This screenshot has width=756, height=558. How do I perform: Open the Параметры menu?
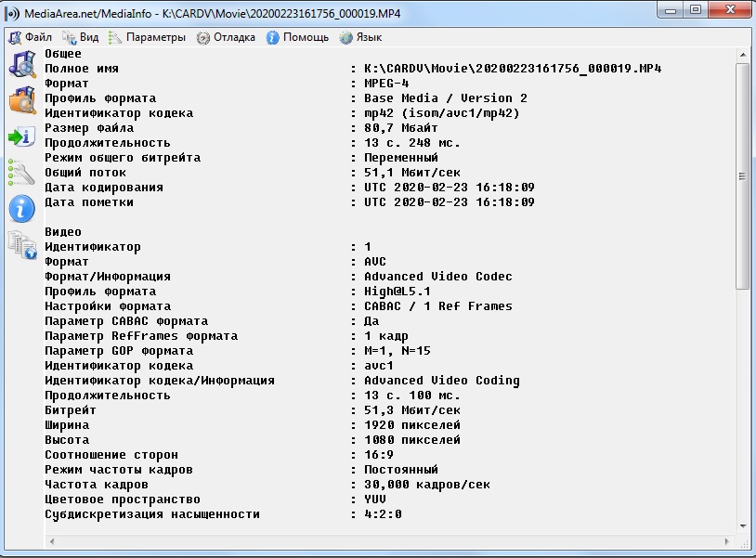coord(147,37)
